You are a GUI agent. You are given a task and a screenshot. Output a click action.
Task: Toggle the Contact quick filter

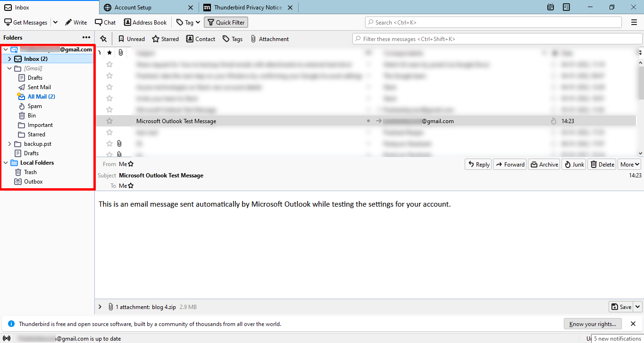pos(201,39)
